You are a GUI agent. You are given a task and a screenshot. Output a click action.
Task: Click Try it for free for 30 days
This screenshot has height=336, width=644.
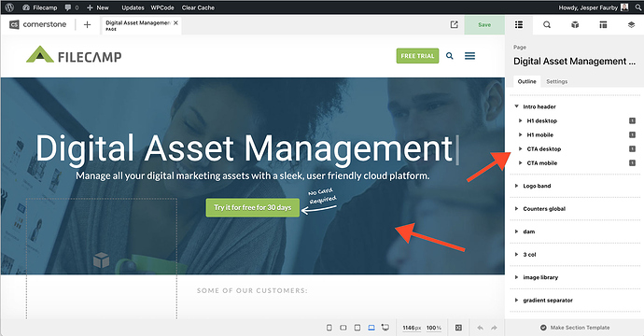click(253, 207)
